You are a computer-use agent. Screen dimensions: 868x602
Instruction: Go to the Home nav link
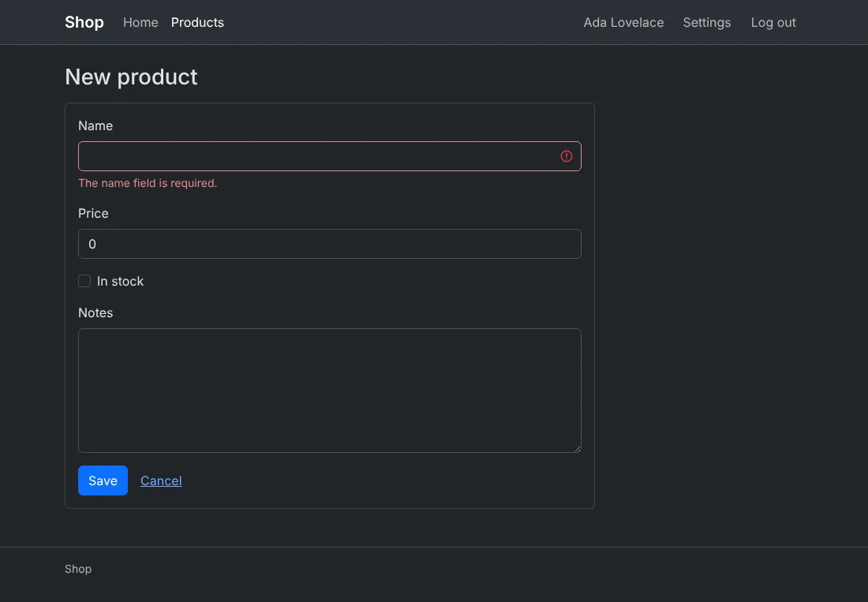click(x=140, y=22)
